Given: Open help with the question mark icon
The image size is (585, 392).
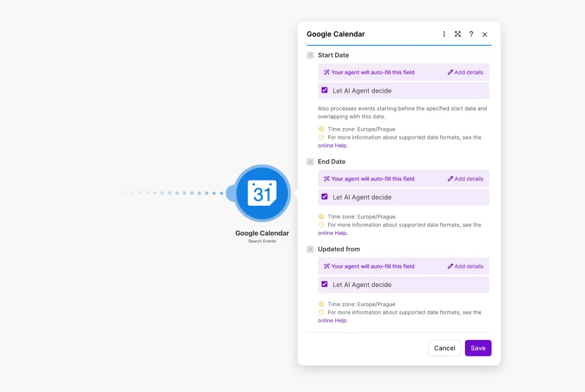Looking at the screenshot, I should 471,34.
